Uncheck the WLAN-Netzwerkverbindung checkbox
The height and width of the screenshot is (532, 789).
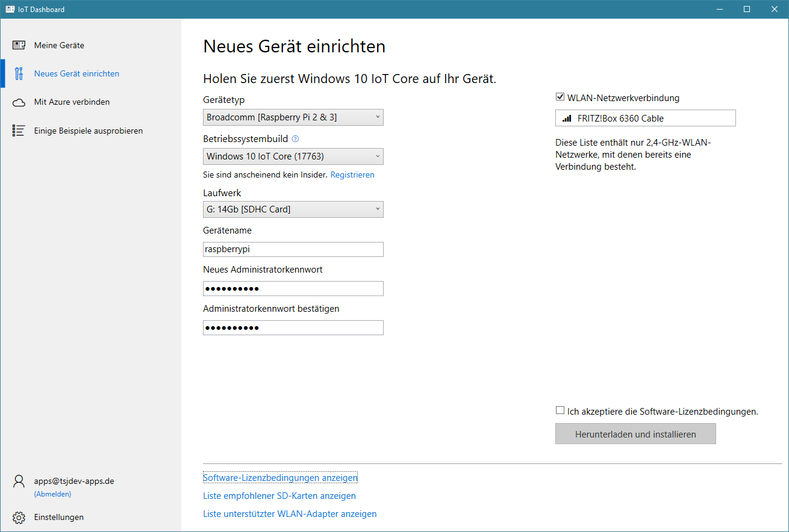click(x=560, y=97)
